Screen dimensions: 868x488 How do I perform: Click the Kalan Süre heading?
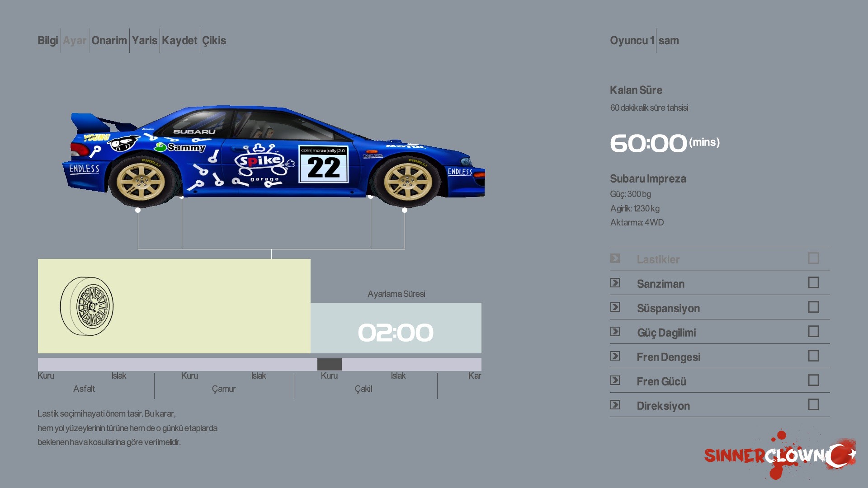636,90
